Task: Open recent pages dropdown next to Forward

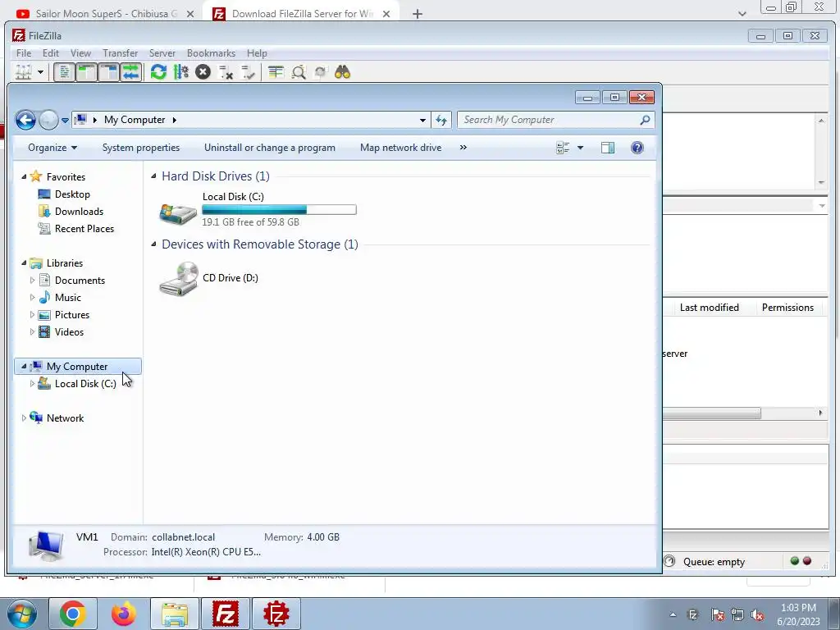Action: [65, 121]
